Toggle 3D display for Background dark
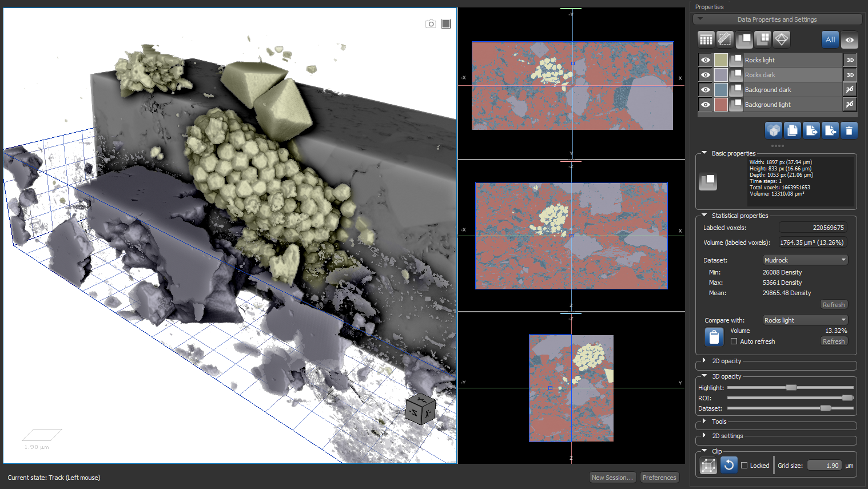The width and height of the screenshot is (868, 489). pyautogui.click(x=850, y=90)
